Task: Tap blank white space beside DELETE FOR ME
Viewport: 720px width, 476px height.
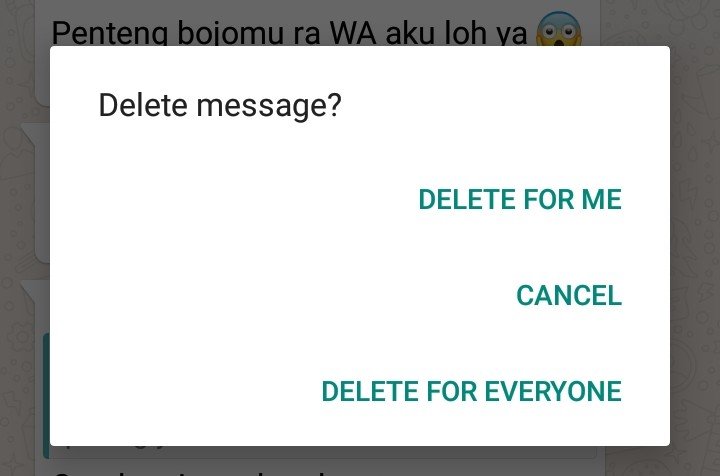Action: click(234, 199)
